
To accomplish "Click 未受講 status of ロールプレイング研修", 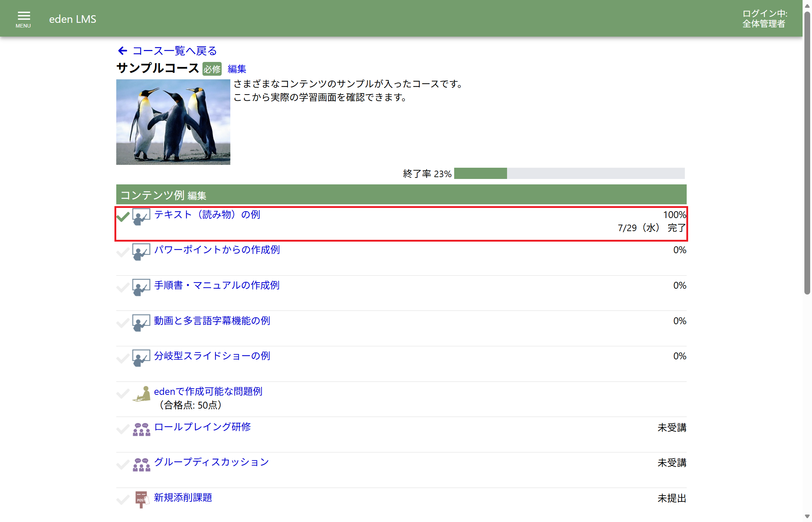I will (x=672, y=428).
